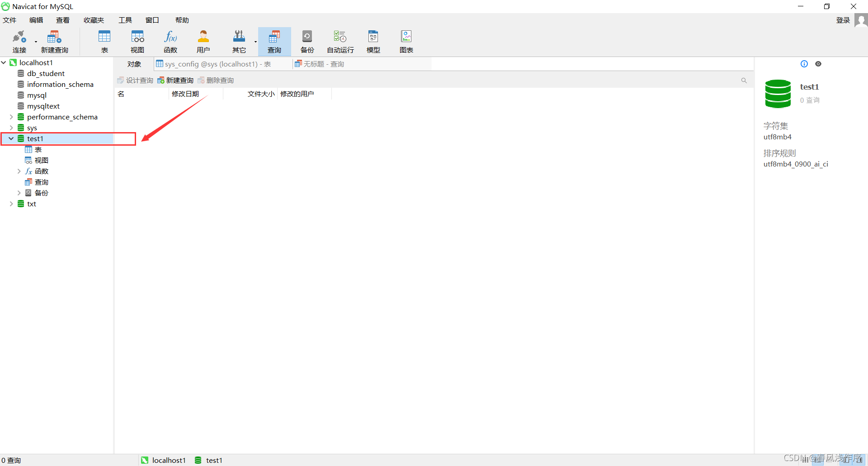Expand the performance_schema database

[x=11, y=117]
